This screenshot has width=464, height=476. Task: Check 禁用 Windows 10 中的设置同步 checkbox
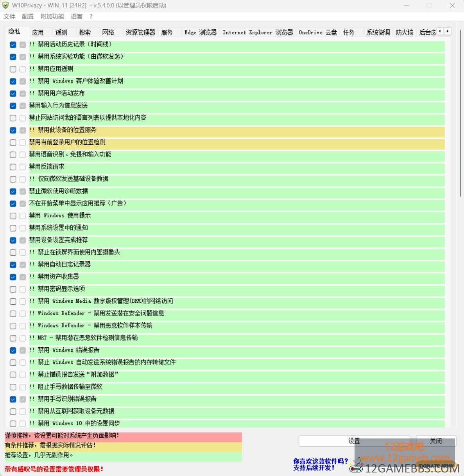point(13,424)
